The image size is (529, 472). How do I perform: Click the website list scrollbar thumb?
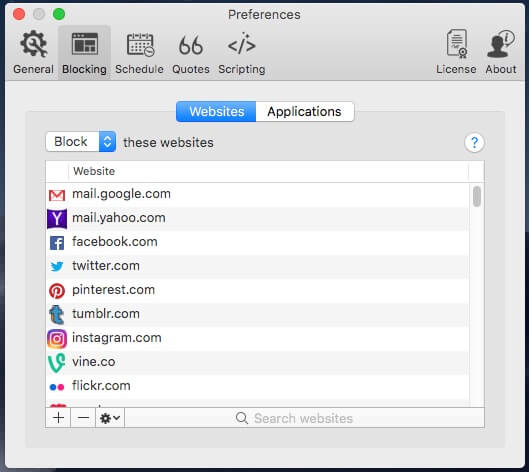pos(477,196)
